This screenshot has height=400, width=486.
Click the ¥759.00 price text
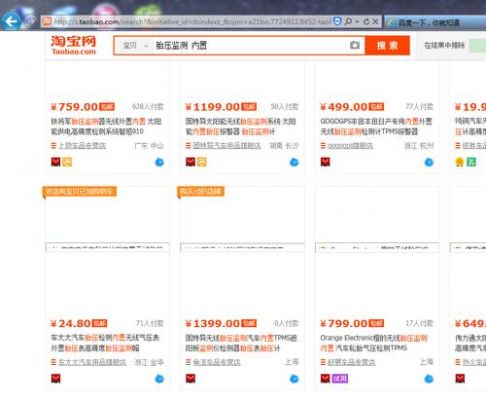74,107
